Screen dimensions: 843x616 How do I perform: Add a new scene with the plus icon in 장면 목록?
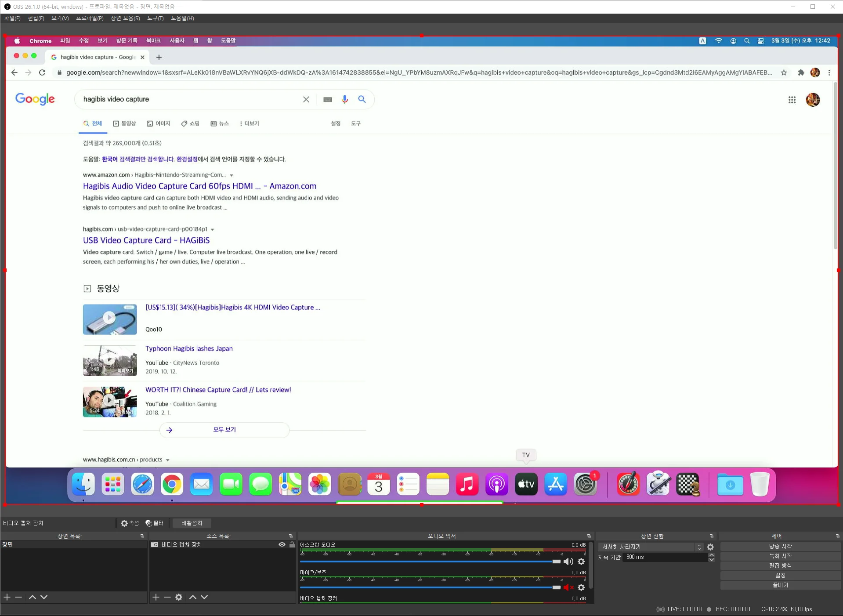(7, 597)
